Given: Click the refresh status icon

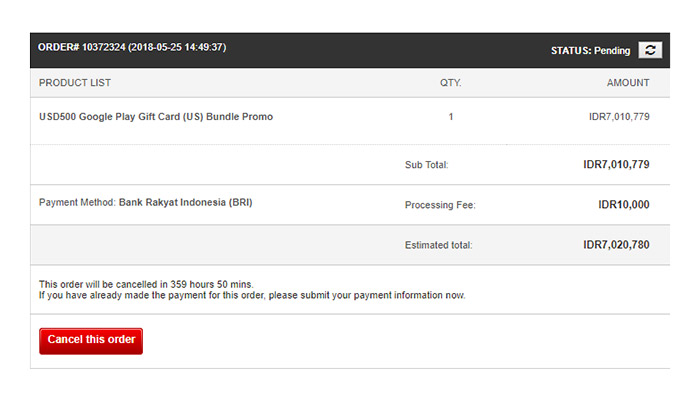Looking at the screenshot, I should [650, 50].
